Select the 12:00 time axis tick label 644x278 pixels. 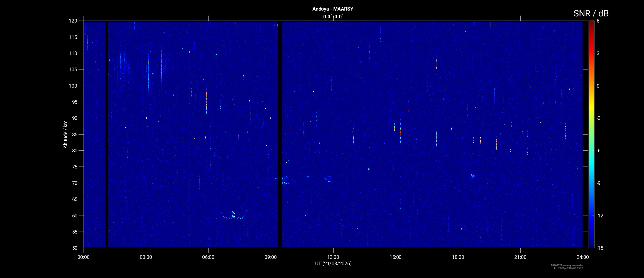(333, 257)
